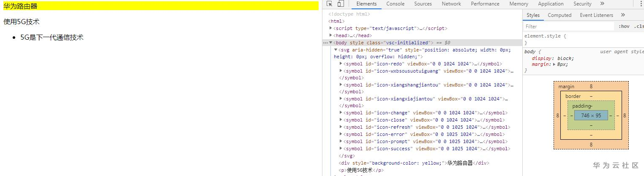This screenshot has width=644, height=176.
Task: Activate the inspect element picker icon
Action: (330, 4)
